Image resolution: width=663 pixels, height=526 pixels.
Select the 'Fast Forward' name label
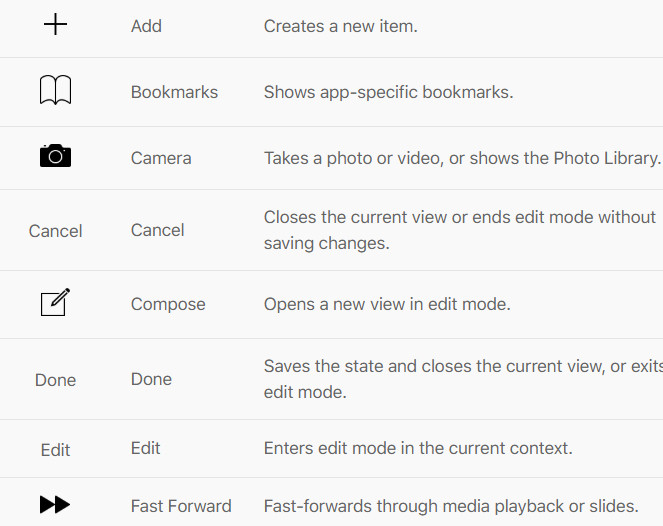(181, 506)
